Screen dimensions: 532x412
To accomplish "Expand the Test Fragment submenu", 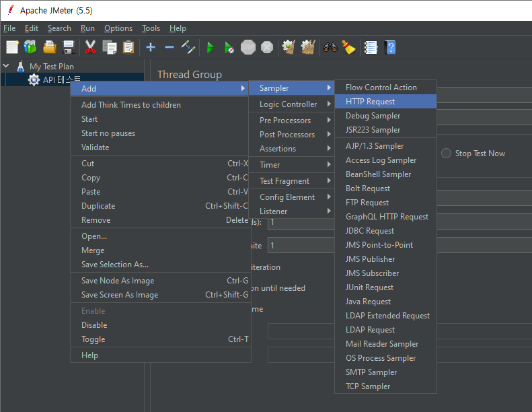I will (291, 181).
